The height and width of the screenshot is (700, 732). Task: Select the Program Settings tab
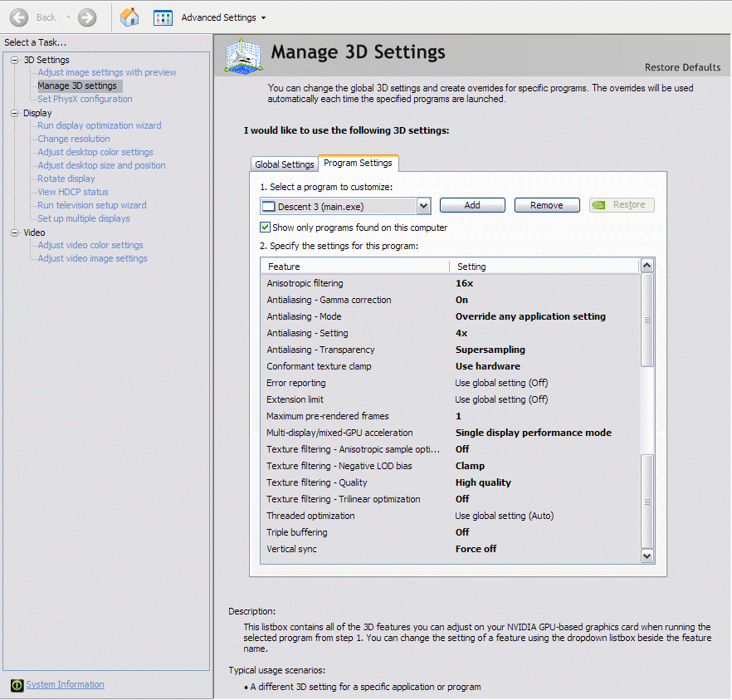tap(358, 163)
